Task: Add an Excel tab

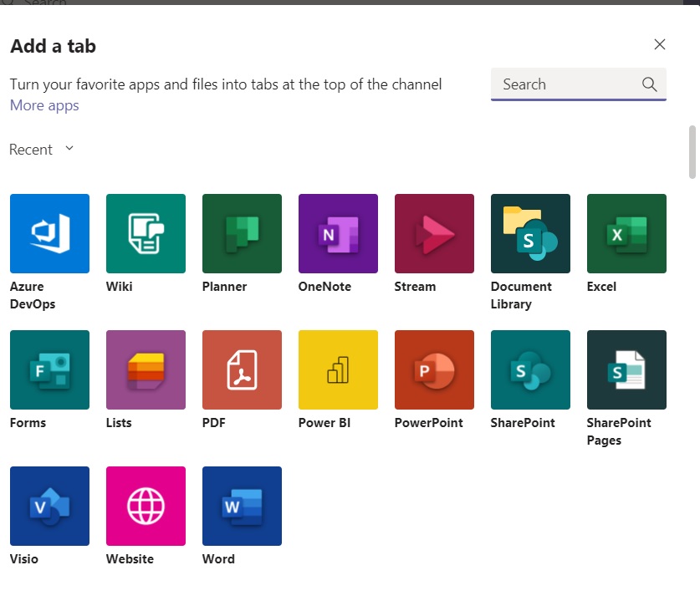Action: click(x=626, y=233)
